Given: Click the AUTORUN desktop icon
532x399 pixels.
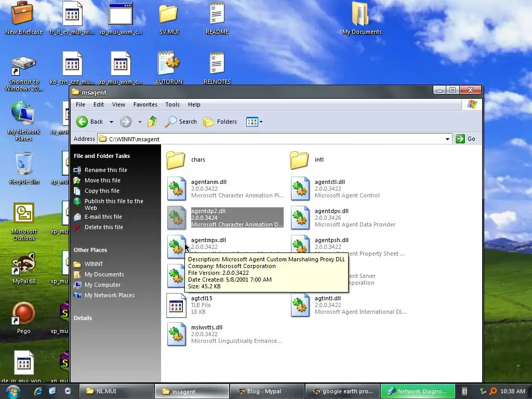Looking at the screenshot, I should coord(168,63).
